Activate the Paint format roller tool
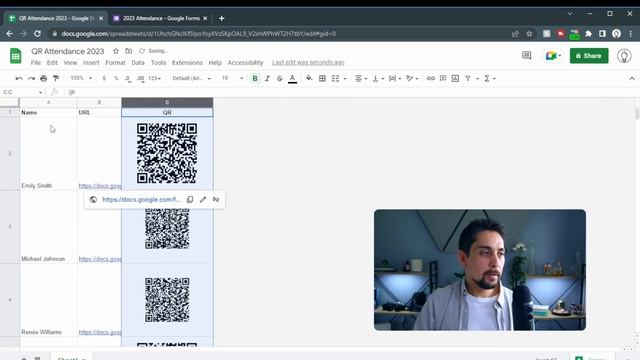 (x=56, y=78)
